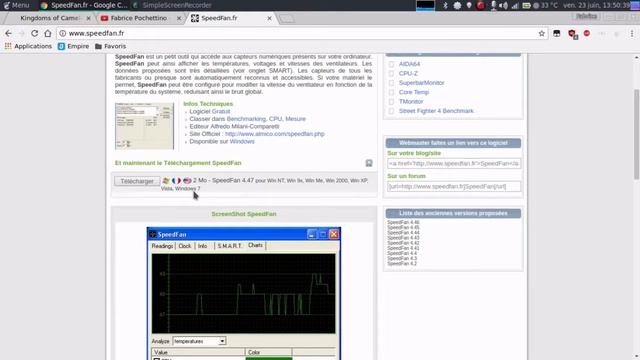Click the blog/site HTML code field
Image resolution: width=640 pixels, height=360 pixels.
click(454, 164)
